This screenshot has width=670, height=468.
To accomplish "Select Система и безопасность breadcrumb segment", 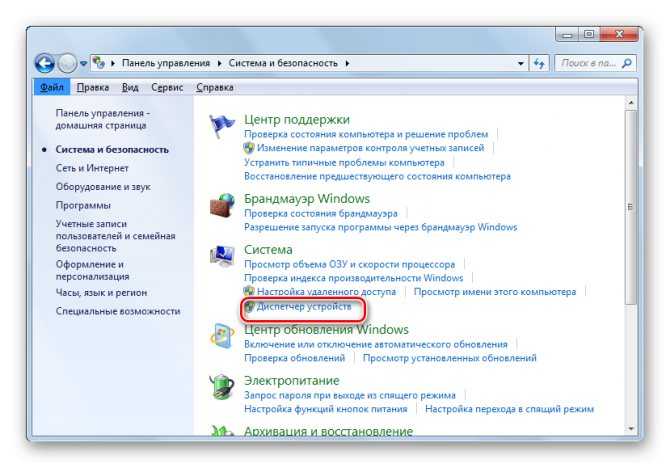I will (283, 63).
